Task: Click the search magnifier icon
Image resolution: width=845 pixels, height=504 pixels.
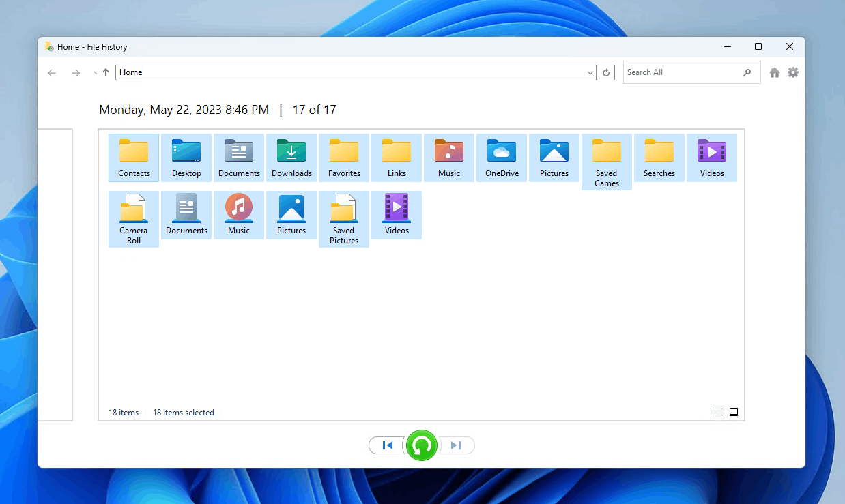Action: 747,72
